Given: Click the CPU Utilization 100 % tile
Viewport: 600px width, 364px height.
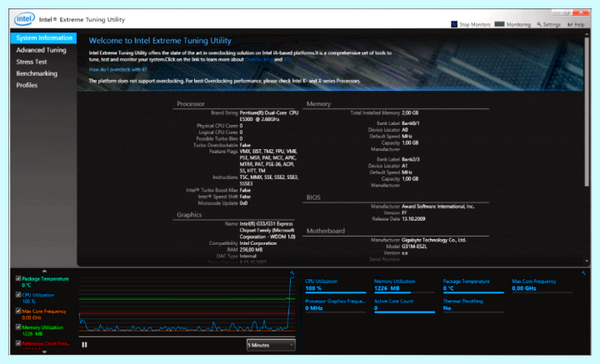Looking at the screenshot, I should 335,285.
